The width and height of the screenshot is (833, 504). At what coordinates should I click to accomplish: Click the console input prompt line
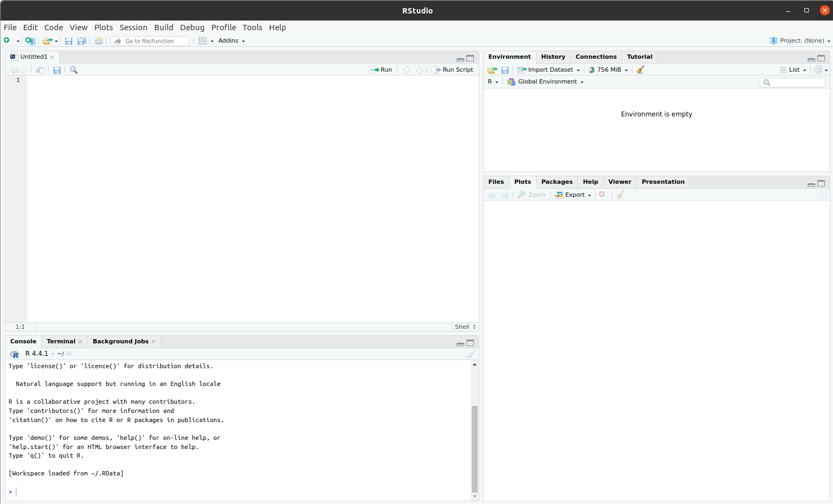point(237,492)
